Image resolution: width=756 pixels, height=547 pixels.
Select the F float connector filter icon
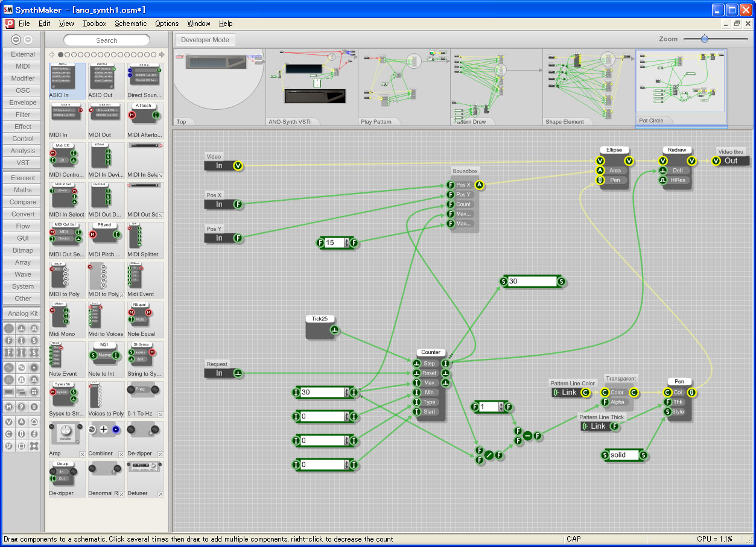click(x=9, y=341)
